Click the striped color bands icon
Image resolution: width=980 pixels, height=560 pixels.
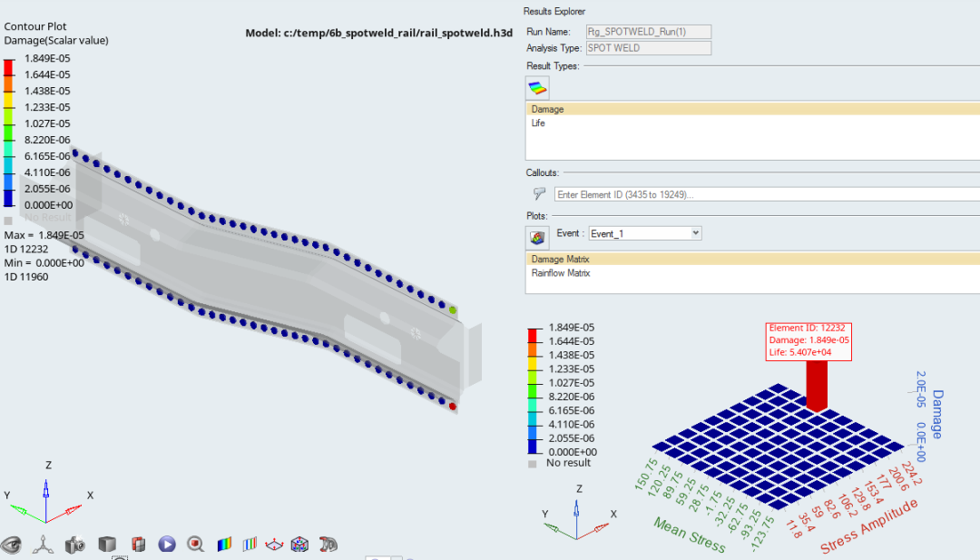tap(250, 545)
